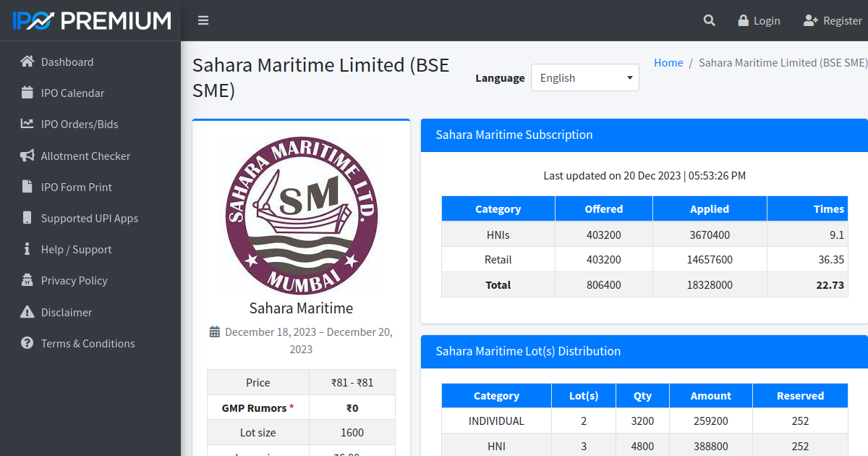Select the IPO Calendar icon

(x=26, y=93)
